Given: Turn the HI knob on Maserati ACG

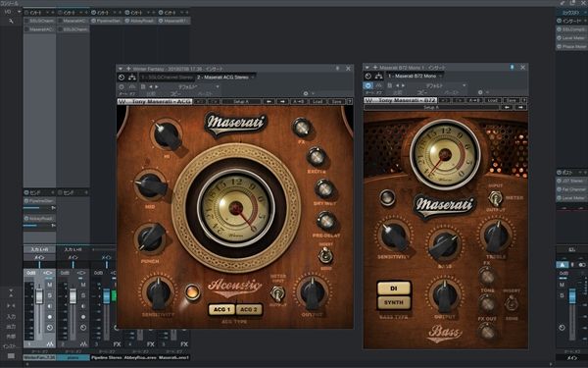Looking at the screenshot, I should coord(167,135).
